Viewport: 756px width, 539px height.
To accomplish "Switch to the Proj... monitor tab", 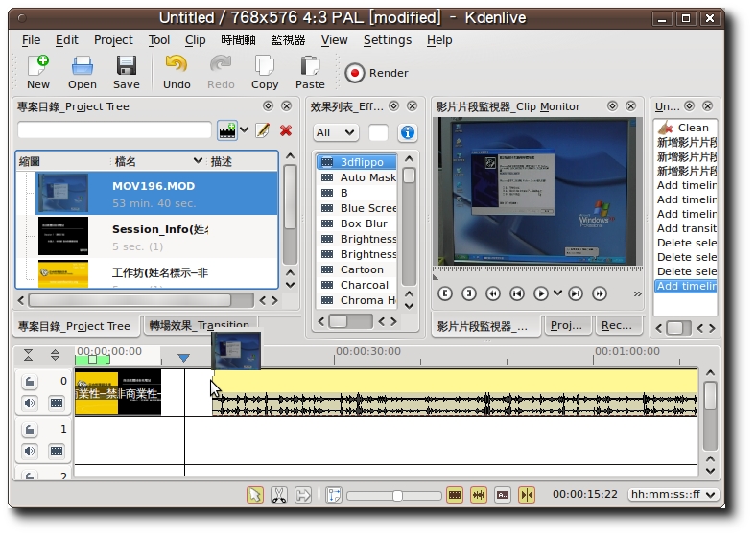I will click(x=566, y=325).
